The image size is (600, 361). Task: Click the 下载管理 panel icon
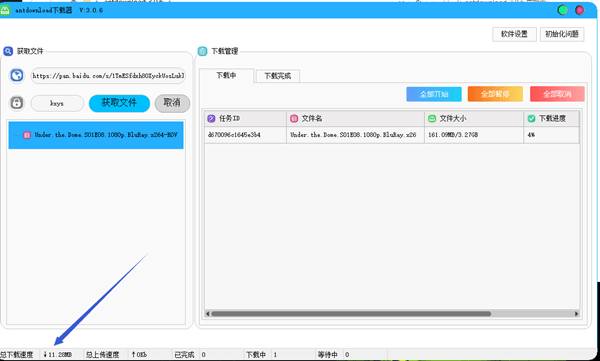pyautogui.click(x=202, y=51)
